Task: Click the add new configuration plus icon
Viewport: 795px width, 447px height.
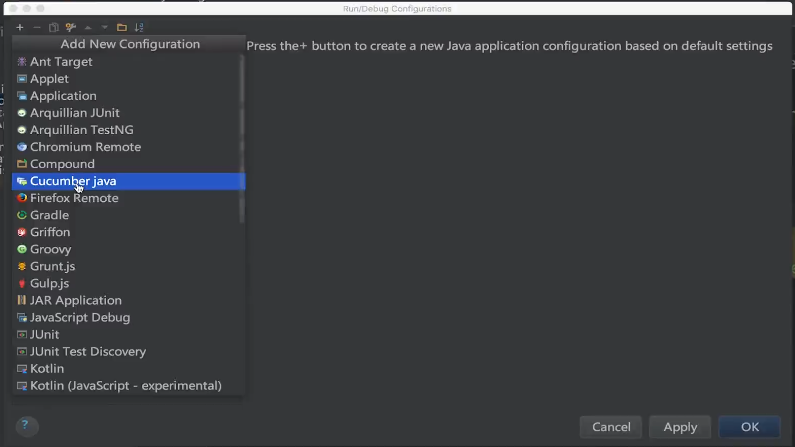Action: click(x=20, y=27)
